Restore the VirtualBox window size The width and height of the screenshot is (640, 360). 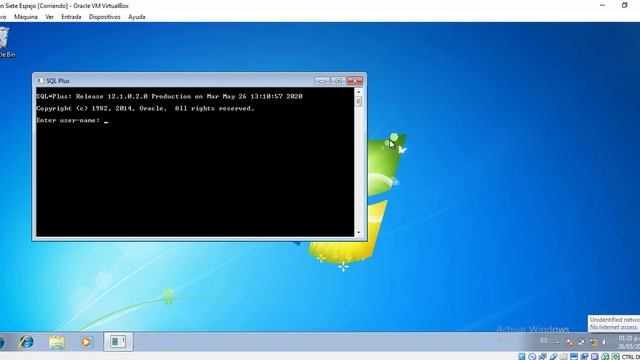pyautogui.click(x=624, y=5)
